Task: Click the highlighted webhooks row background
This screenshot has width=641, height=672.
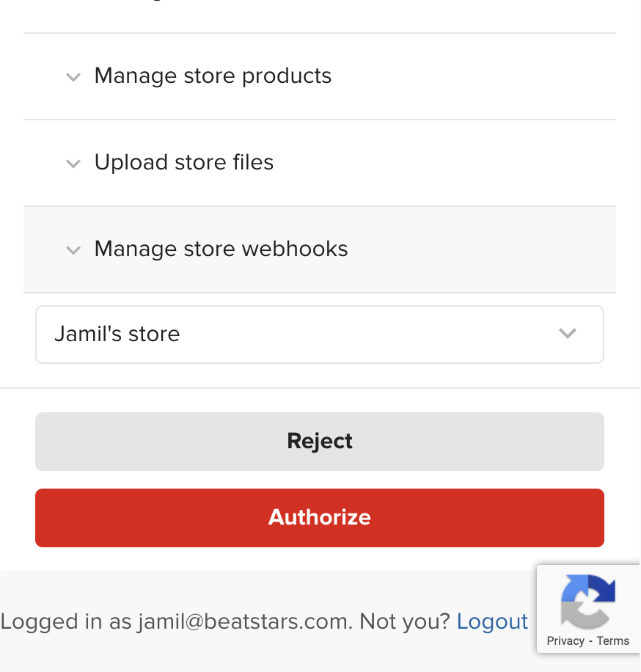Action: pyautogui.click(x=472, y=249)
